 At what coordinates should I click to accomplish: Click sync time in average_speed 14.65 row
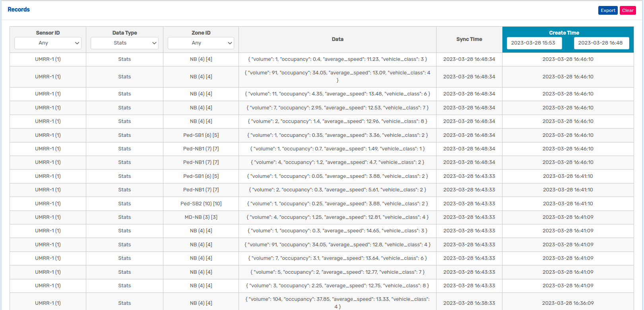tap(469, 231)
